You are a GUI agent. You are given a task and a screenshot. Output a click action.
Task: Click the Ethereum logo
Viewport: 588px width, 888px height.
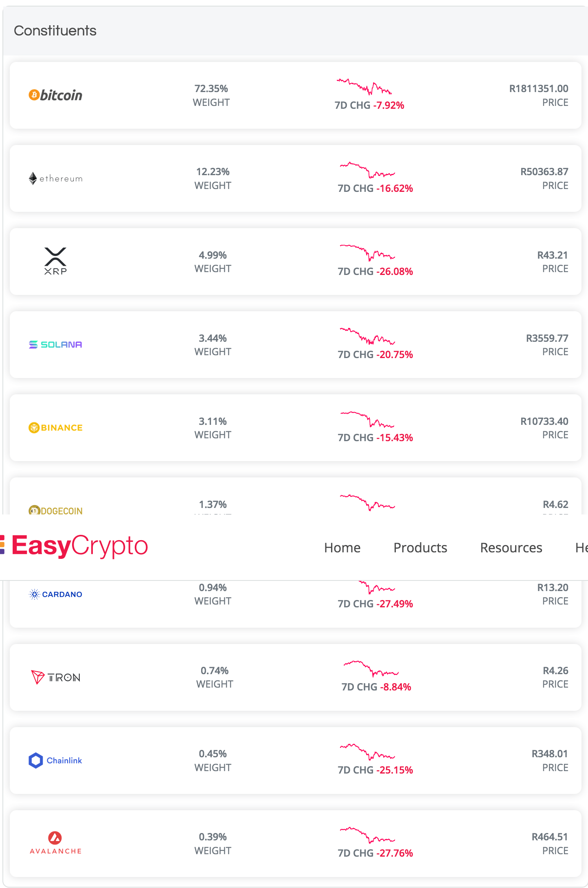(55, 178)
